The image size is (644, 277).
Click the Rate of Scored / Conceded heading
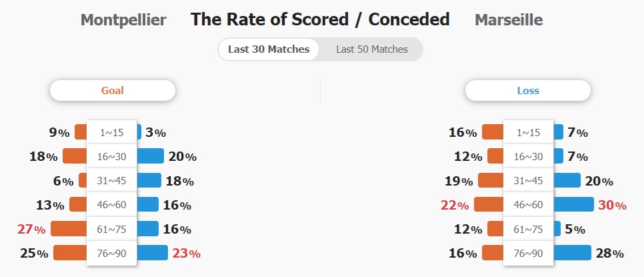coord(320,19)
